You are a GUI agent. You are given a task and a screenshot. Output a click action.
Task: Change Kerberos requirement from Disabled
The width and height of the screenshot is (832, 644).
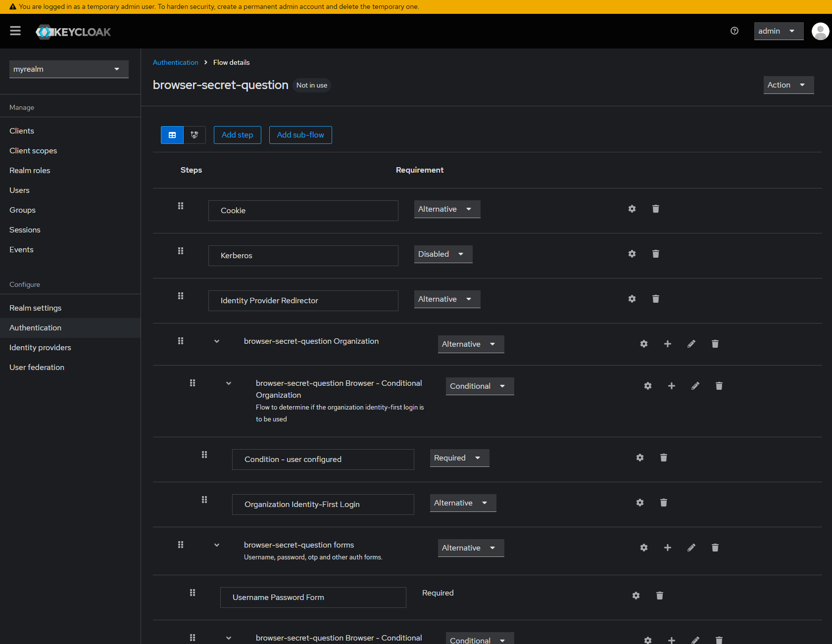click(x=443, y=254)
